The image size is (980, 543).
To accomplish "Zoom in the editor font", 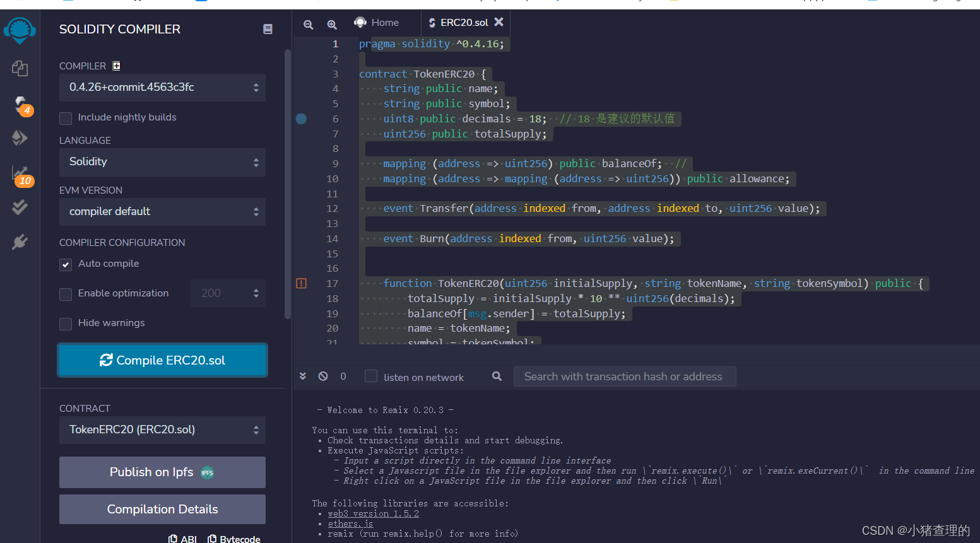I will [x=332, y=24].
